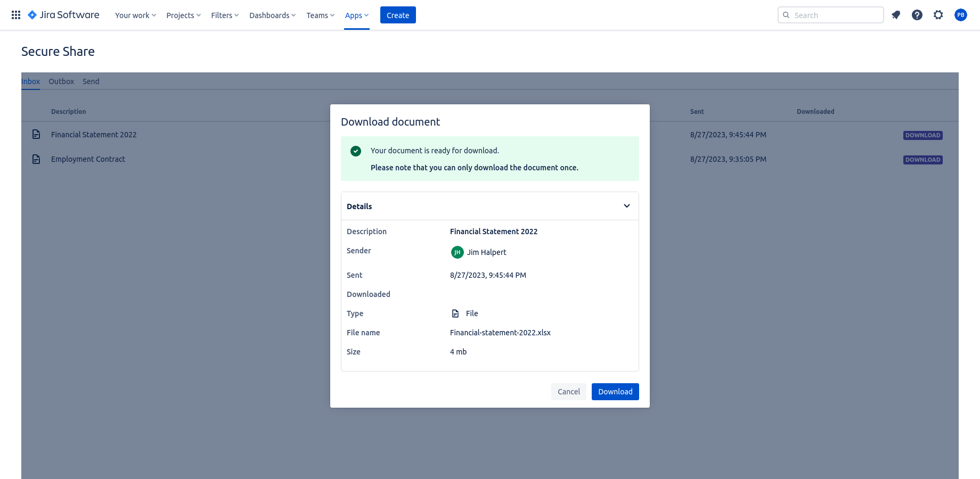Click the Jim Halpert sender name
Viewport: 980px width, 479px height.
click(x=487, y=252)
